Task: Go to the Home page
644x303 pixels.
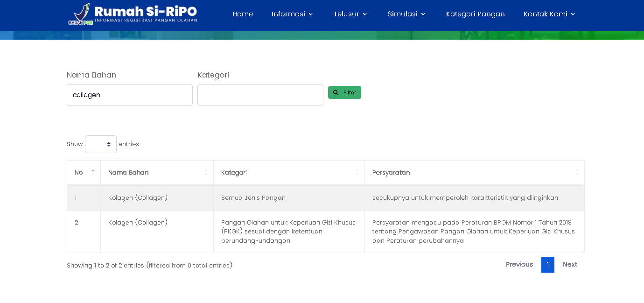Action: pos(243,14)
